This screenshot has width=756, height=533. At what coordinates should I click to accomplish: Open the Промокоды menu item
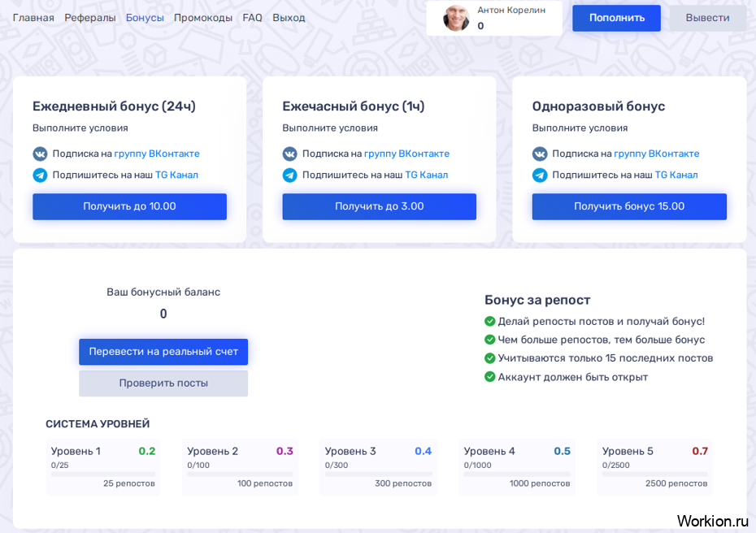point(203,18)
